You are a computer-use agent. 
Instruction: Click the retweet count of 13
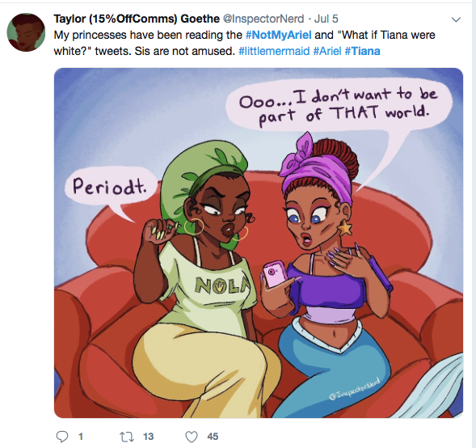(x=148, y=437)
